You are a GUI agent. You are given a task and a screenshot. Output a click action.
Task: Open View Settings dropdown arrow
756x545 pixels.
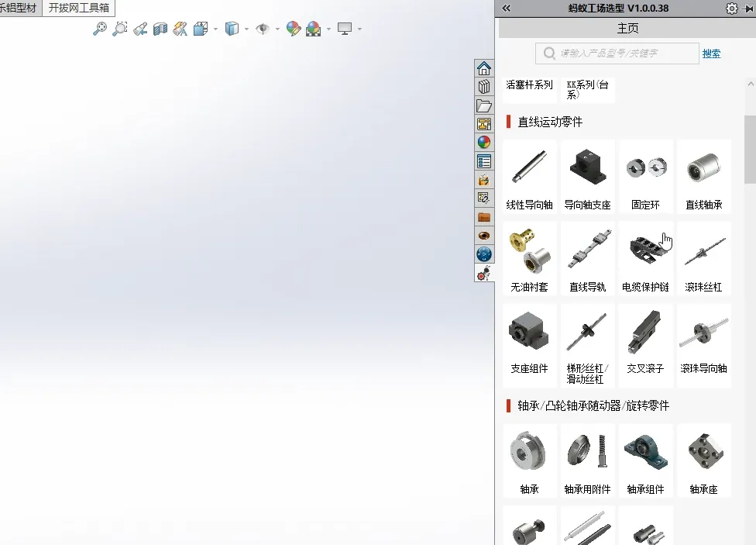359,29
